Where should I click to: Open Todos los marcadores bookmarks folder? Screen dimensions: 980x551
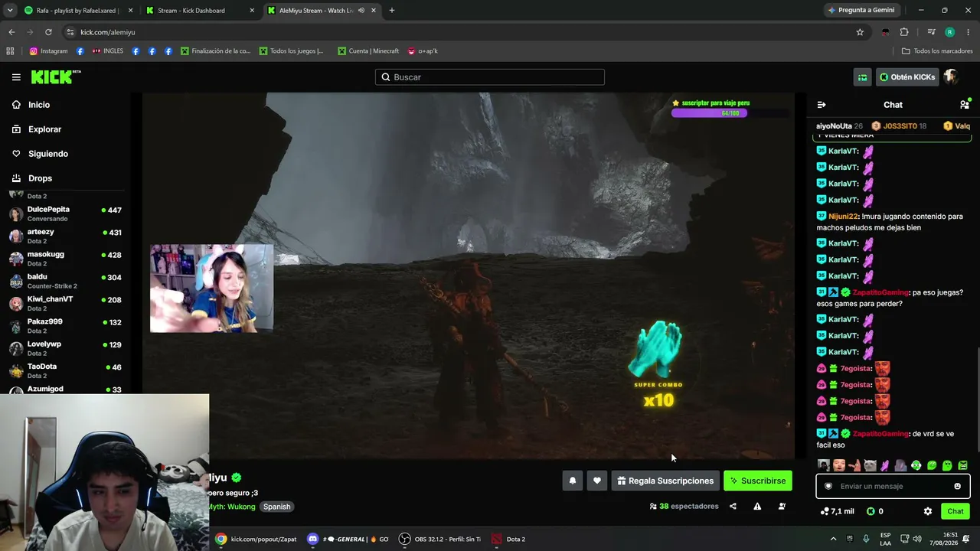pos(937,51)
